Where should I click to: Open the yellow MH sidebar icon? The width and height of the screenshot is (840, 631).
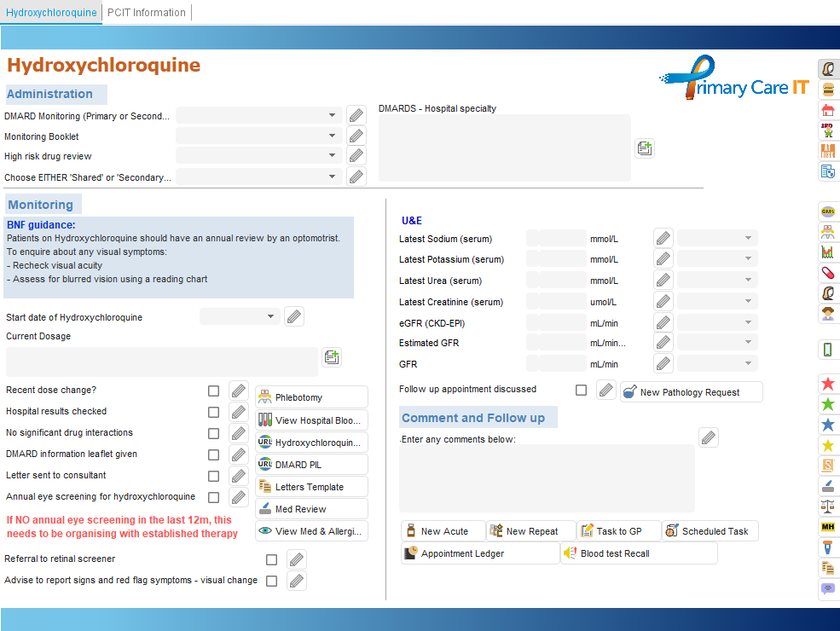(x=827, y=526)
